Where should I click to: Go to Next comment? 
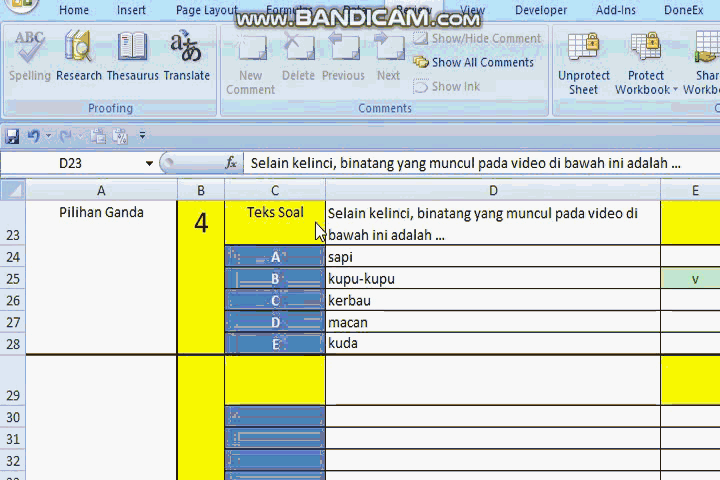click(388, 56)
